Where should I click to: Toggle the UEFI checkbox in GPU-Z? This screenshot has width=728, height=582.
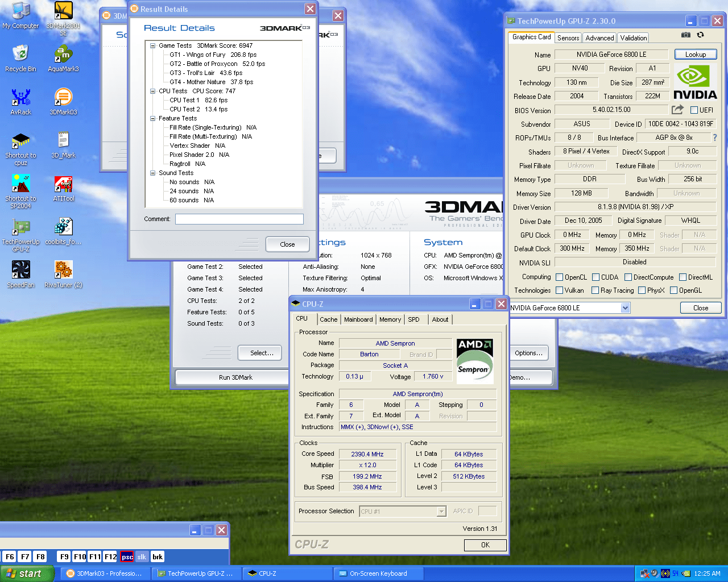point(694,110)
